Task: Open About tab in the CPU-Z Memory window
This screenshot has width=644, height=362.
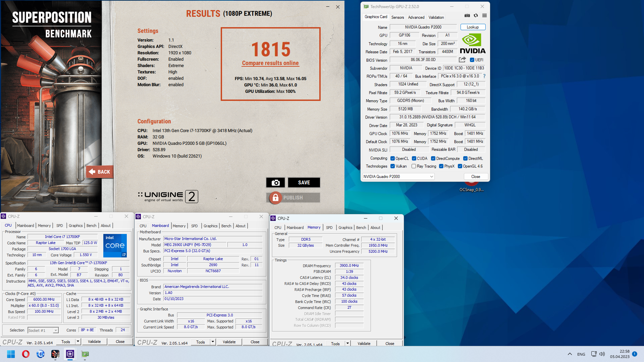Action: click(x=375, y=228)
